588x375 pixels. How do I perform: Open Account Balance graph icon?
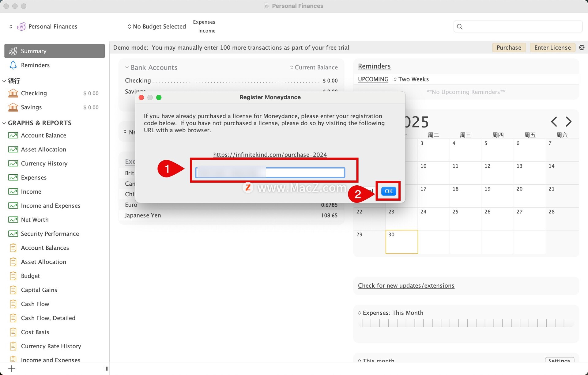[13, 135]
